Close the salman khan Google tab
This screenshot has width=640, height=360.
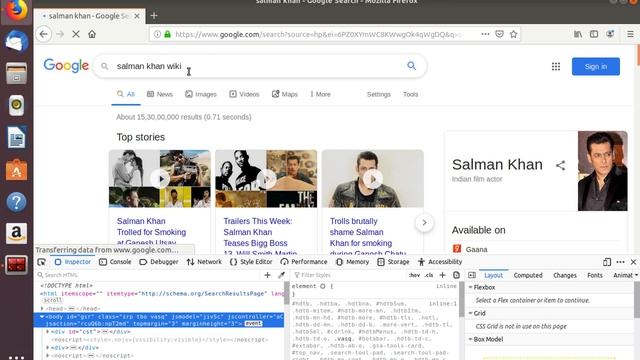(x=137, y=16)
